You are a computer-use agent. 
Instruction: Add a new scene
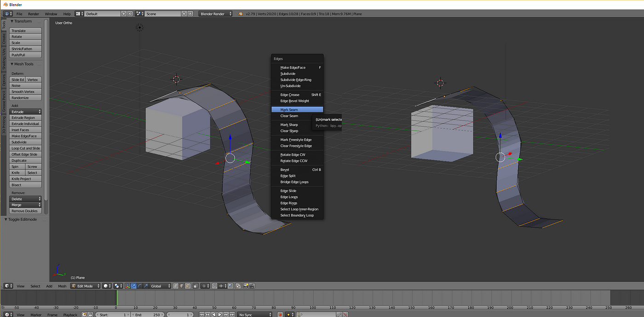coord(184,14)
